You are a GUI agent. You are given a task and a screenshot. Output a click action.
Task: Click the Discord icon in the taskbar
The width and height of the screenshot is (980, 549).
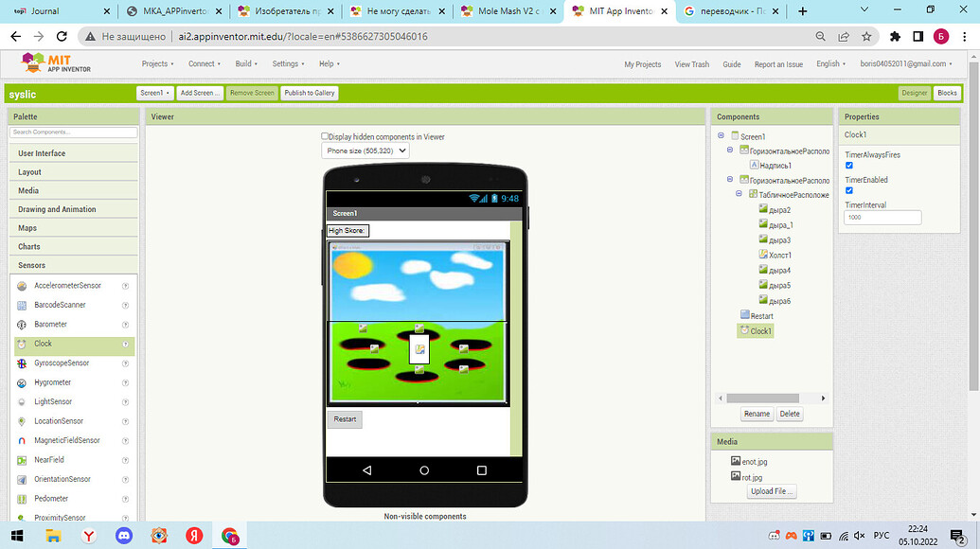point(122,536)
